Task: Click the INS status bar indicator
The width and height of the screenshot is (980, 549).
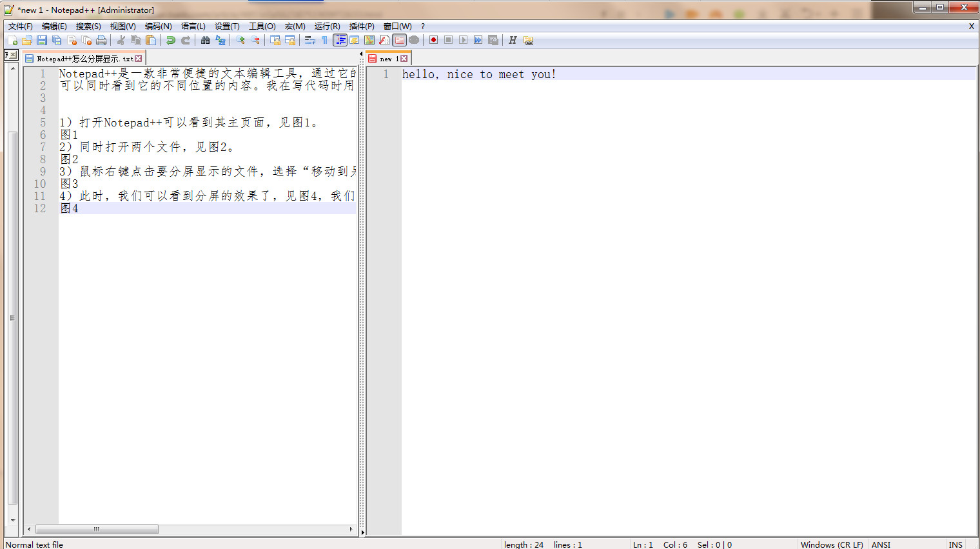Action: click(x=955, y=544)
